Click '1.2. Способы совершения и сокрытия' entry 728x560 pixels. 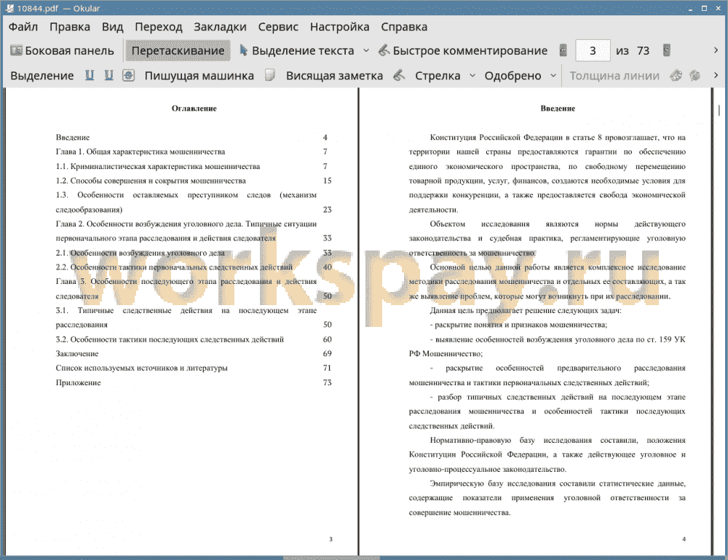151,181
